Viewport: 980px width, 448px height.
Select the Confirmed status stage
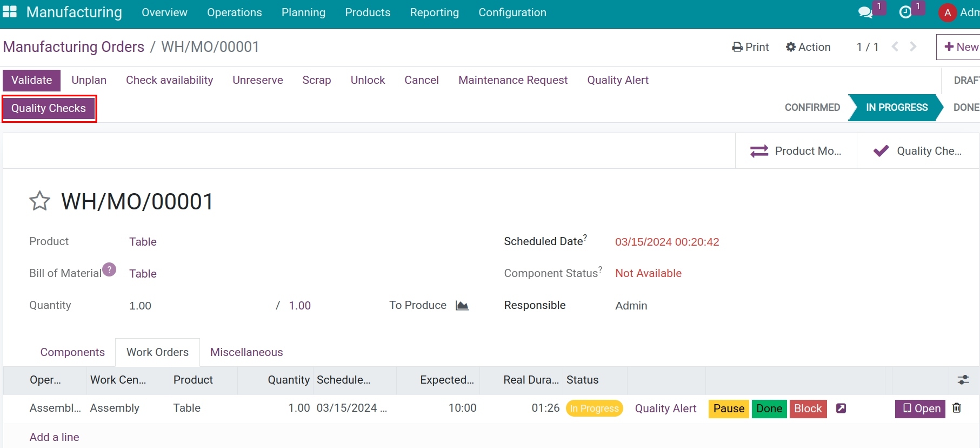(812, 107)
